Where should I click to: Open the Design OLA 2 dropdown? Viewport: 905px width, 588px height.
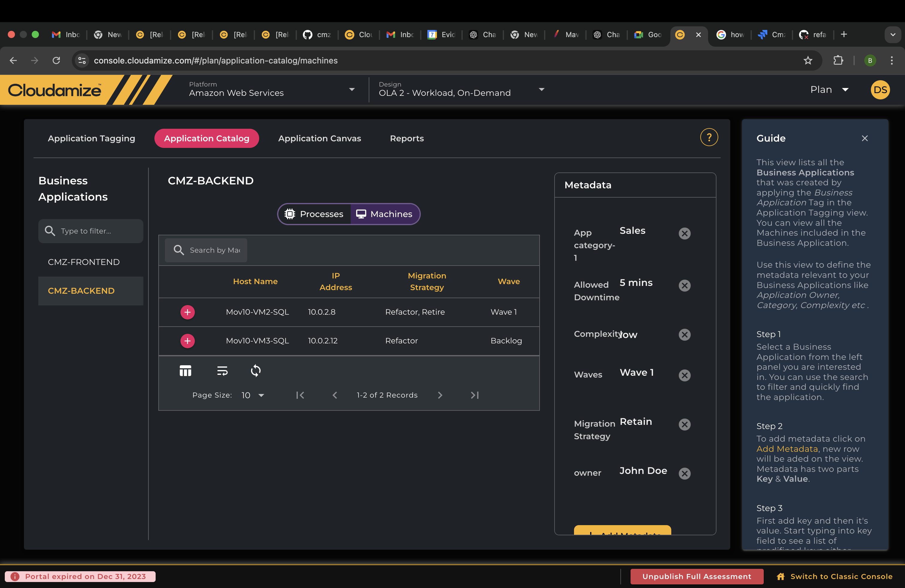click(461, 90)
